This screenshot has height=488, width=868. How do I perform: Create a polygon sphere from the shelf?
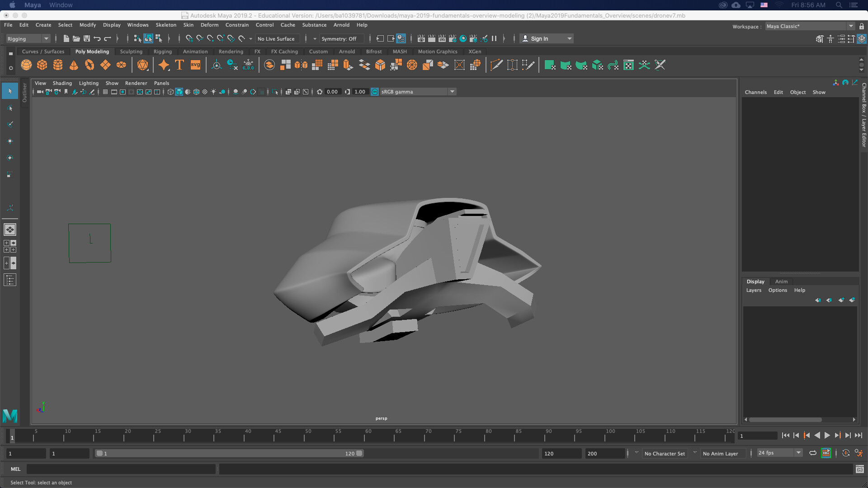click(x=26, y=65)
